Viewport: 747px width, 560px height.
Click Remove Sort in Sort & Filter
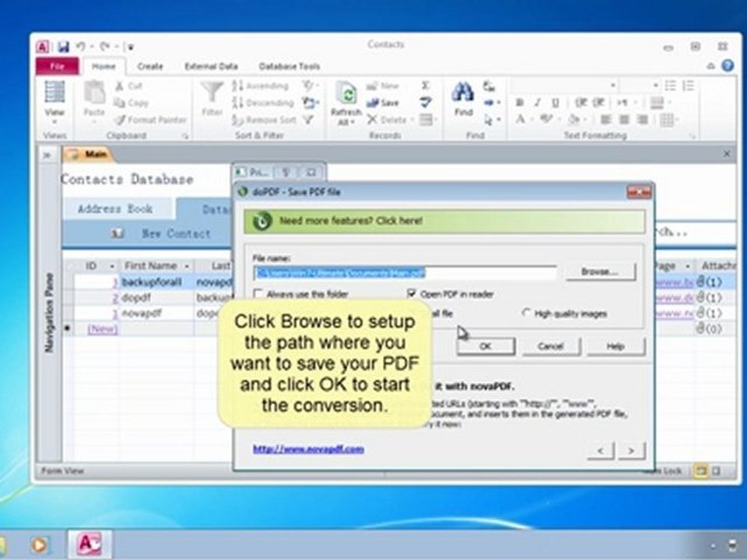pyautogui.click(x=265, y=120)
